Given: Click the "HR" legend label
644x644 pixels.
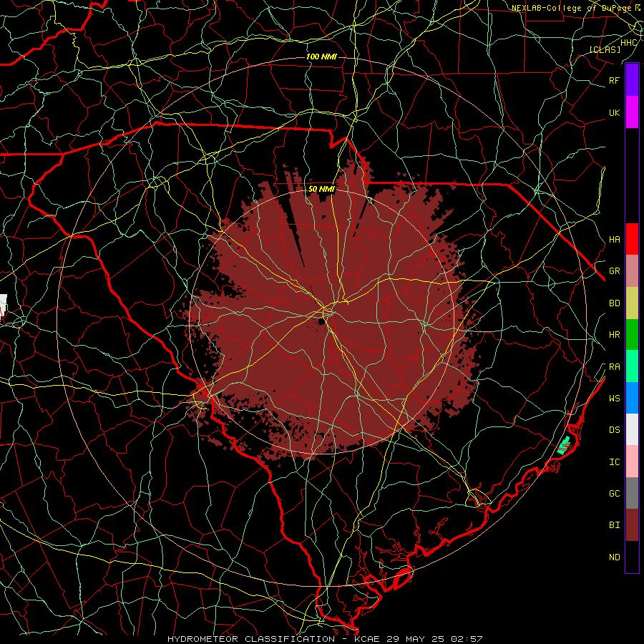Looking at the screenshot, I should click(x=614, y=335).
